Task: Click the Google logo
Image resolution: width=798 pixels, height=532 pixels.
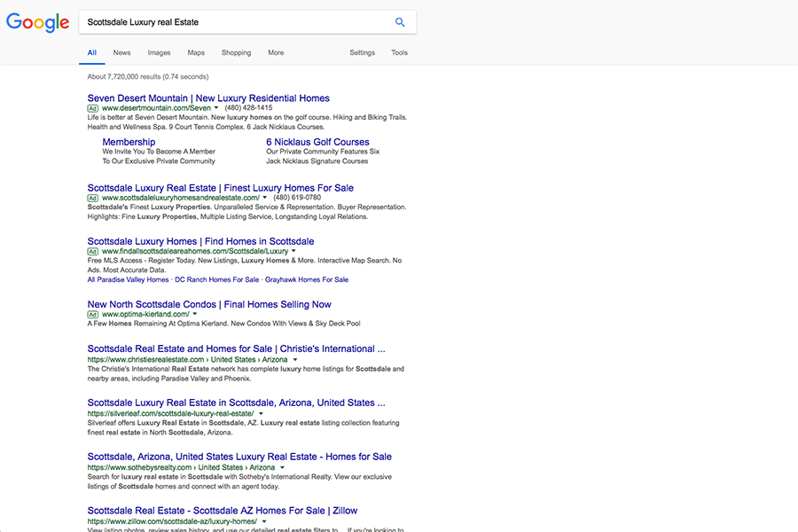Action: [x=37, y=22]
